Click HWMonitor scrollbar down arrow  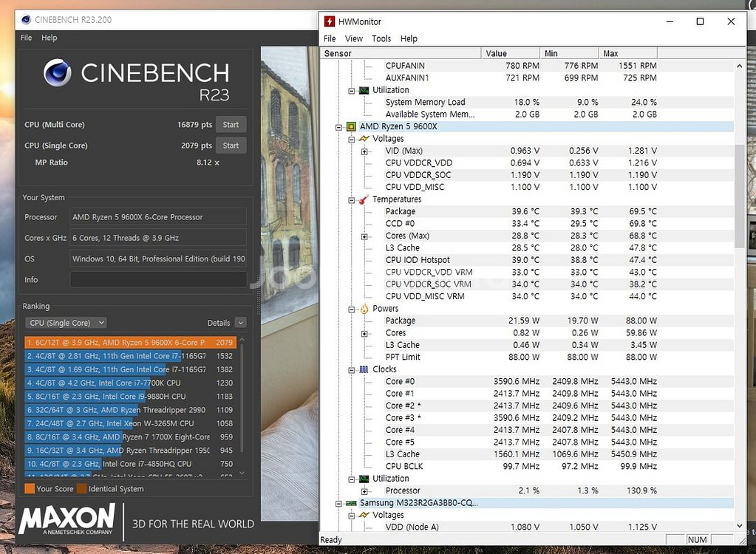(x=739, y=526)
